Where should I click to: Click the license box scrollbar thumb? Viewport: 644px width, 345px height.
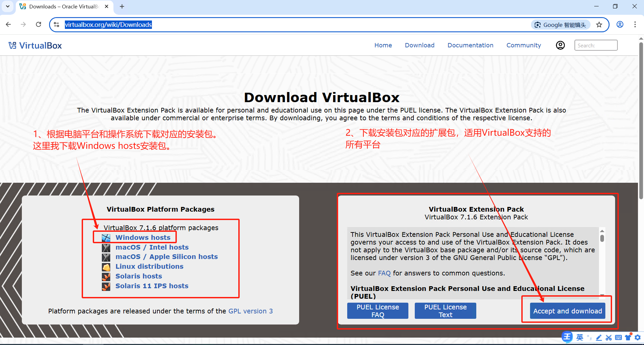click(602, 238)
